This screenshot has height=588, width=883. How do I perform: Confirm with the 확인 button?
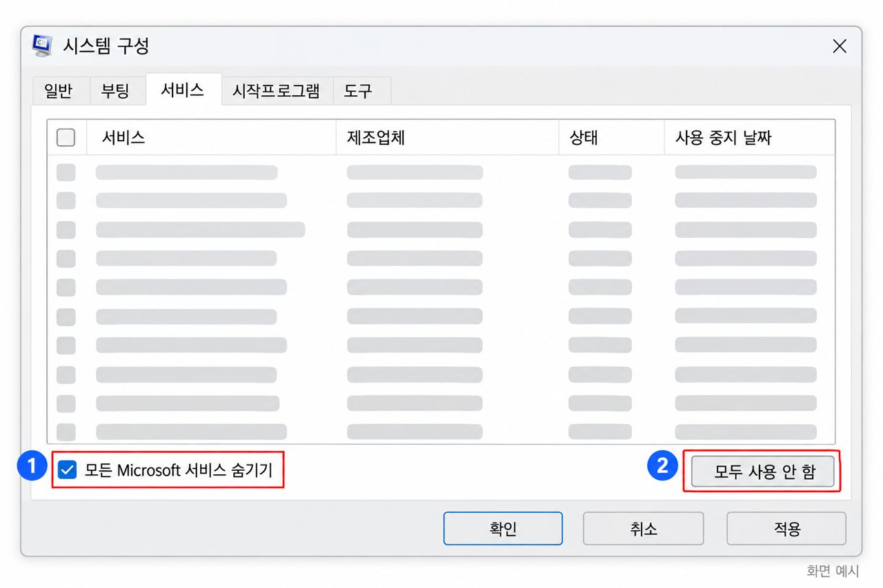coord(503,529)
